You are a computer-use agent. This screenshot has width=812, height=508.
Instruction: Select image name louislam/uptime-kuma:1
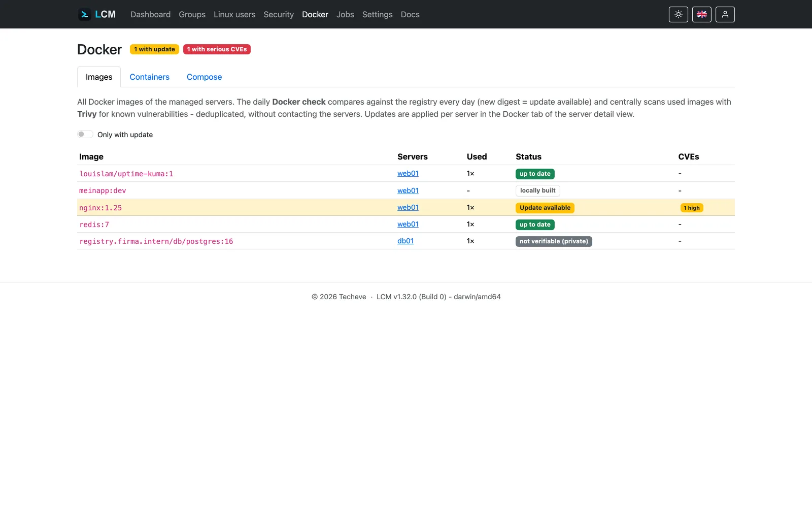point(126,174)
